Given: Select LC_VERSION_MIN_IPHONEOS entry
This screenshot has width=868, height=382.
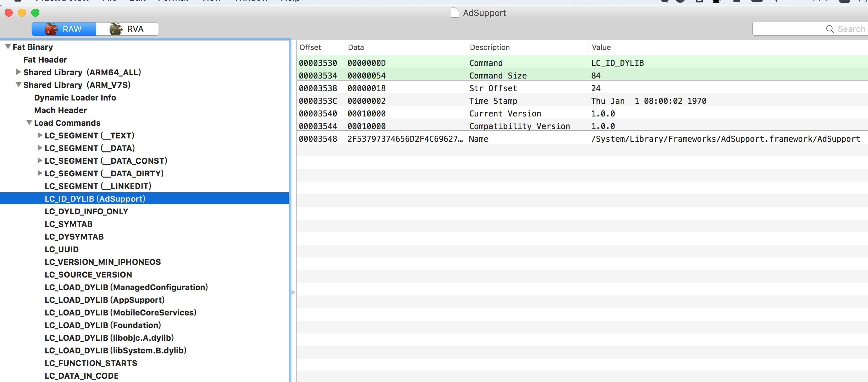Looking at the screenshot, I should click(103, 262).
